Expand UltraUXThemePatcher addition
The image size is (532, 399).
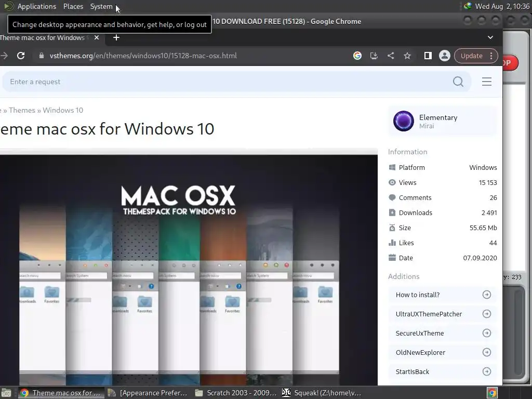tap(443, 314)
